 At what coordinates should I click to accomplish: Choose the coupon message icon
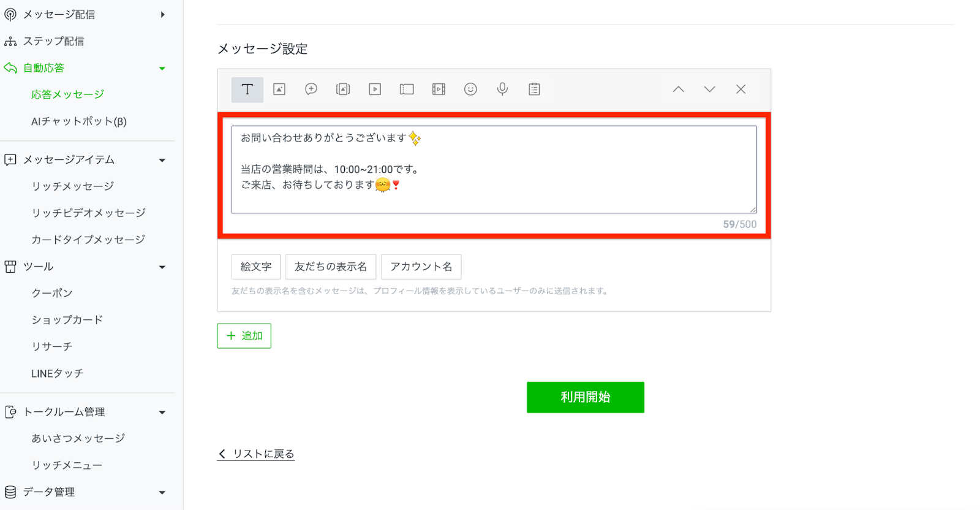coord(407,89)
